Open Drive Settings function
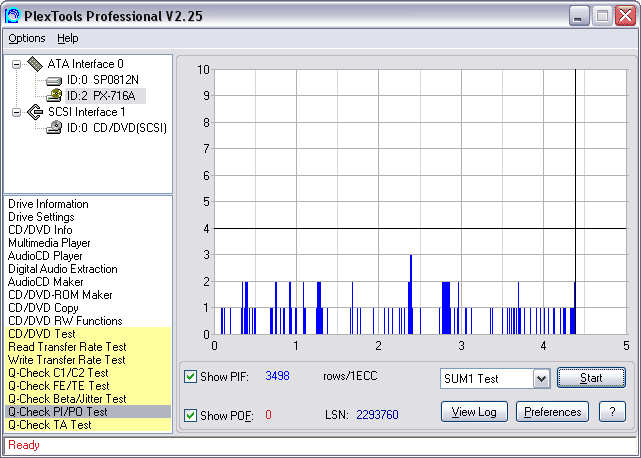The height and width of the screenshot is (458, 641). click(x=41, y=217)
